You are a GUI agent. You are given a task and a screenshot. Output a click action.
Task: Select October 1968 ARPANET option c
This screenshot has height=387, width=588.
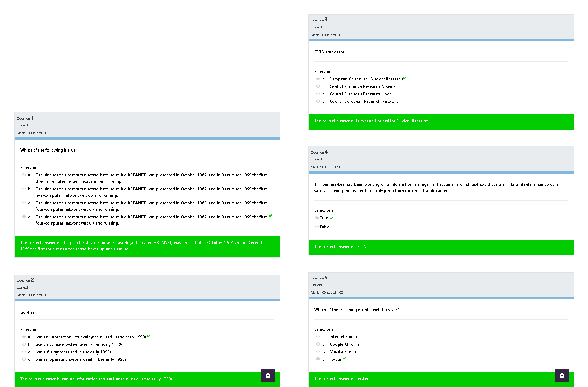pos(24,203)
